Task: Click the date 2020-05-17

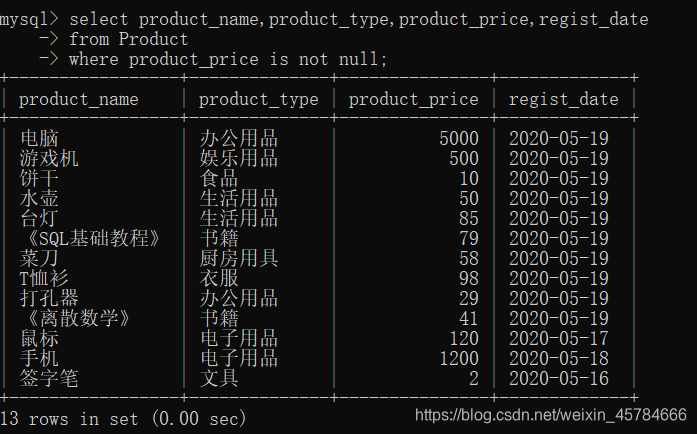Action: click(x=559, y=339)
